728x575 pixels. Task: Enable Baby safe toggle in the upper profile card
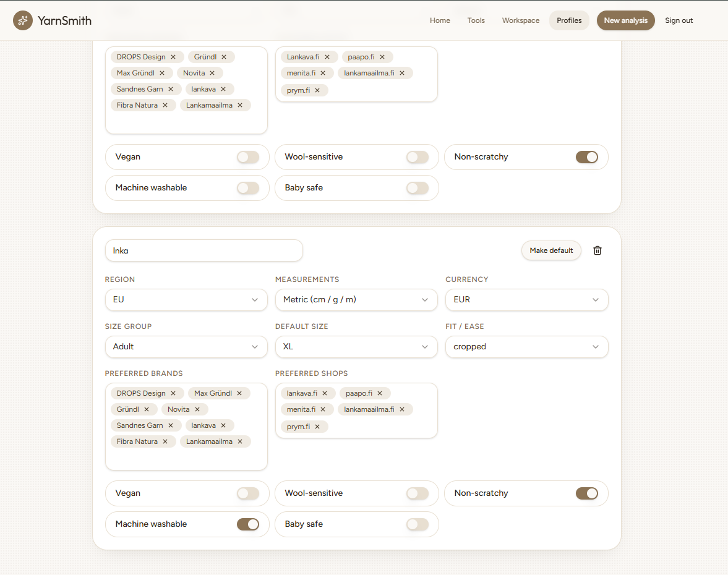click(x=418, y=188)
